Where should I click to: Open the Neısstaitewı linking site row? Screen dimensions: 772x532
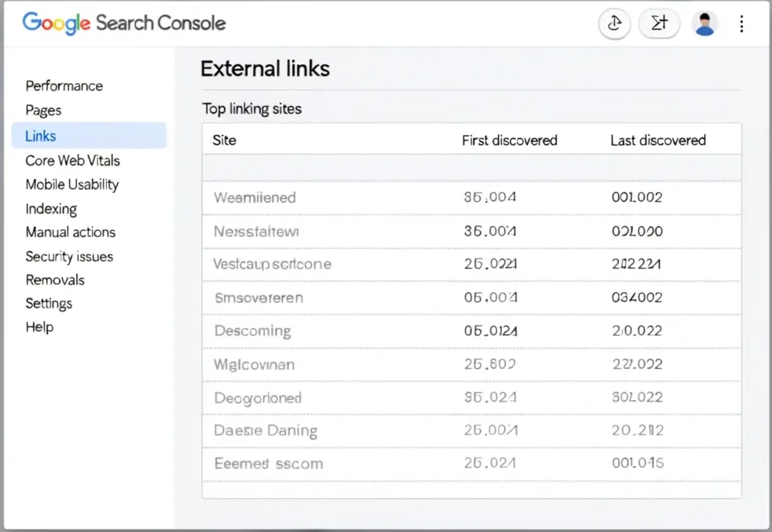[x=472, y=231]
